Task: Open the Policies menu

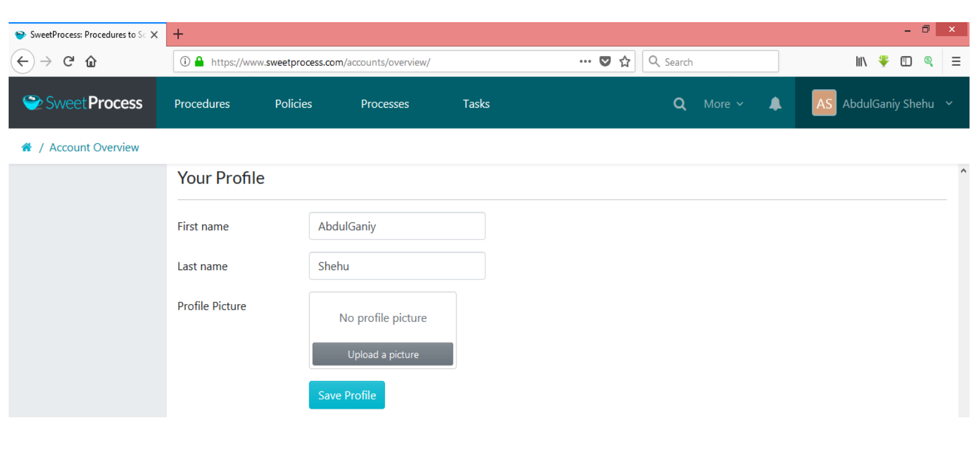Action: click(293, 104)
